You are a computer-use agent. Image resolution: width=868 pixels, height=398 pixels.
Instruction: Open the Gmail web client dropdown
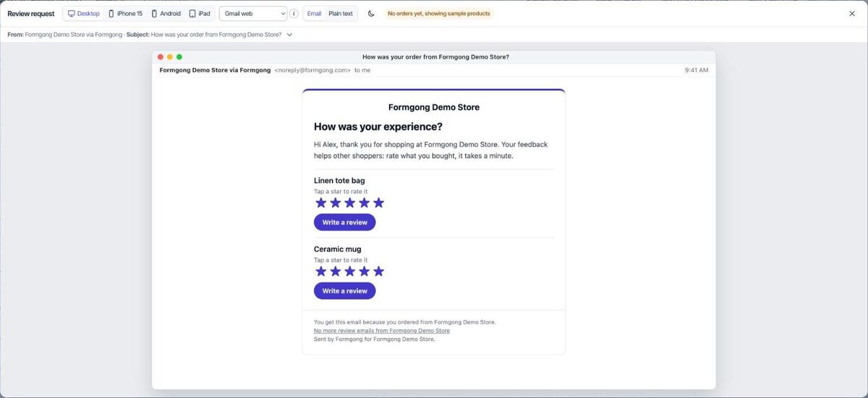point(253,14)
